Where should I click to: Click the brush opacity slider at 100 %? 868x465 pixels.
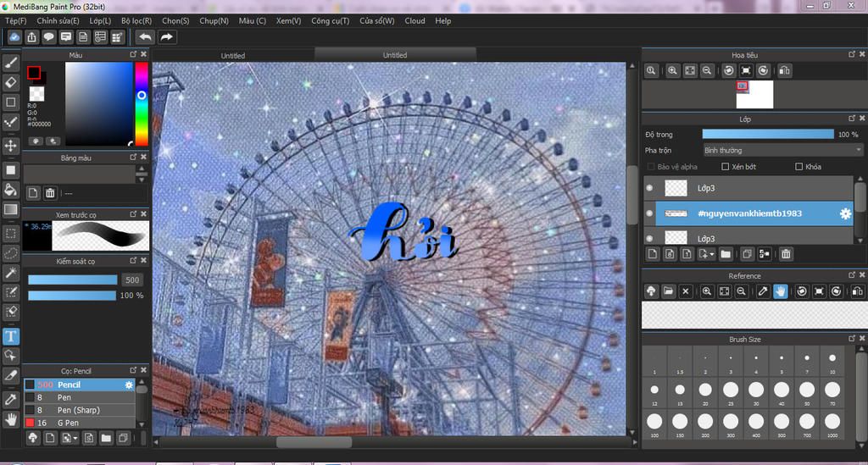[x=73, y=296]
